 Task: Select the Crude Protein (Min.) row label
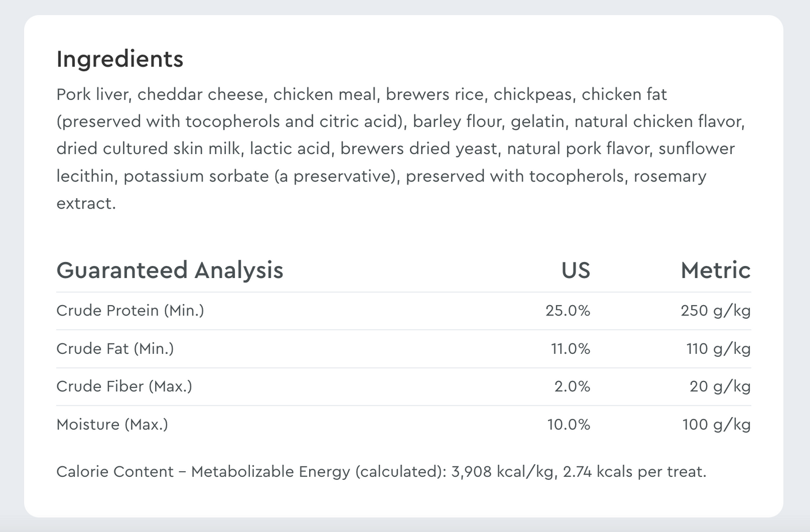130,311
